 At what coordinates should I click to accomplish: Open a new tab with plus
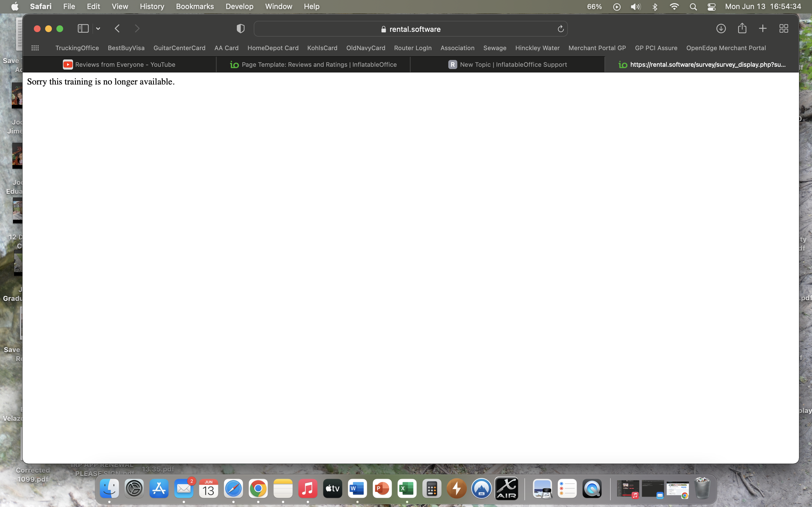point(763,28)
